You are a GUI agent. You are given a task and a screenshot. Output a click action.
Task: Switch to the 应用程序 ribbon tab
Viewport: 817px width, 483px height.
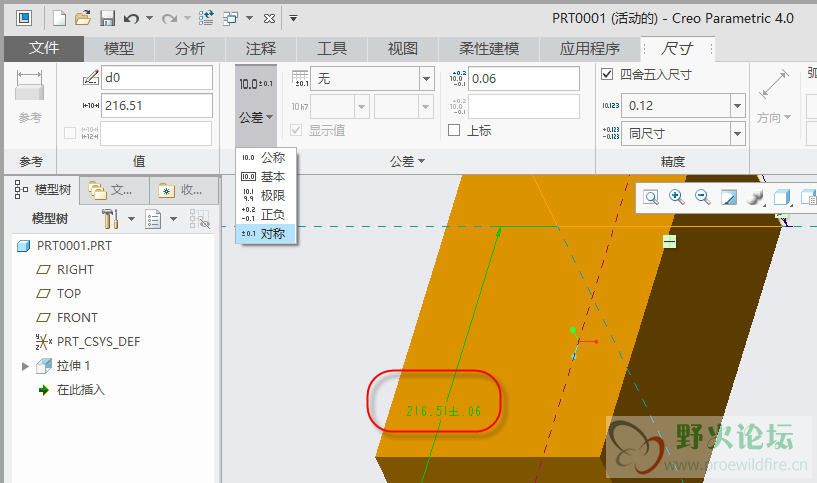coord(590,48)
